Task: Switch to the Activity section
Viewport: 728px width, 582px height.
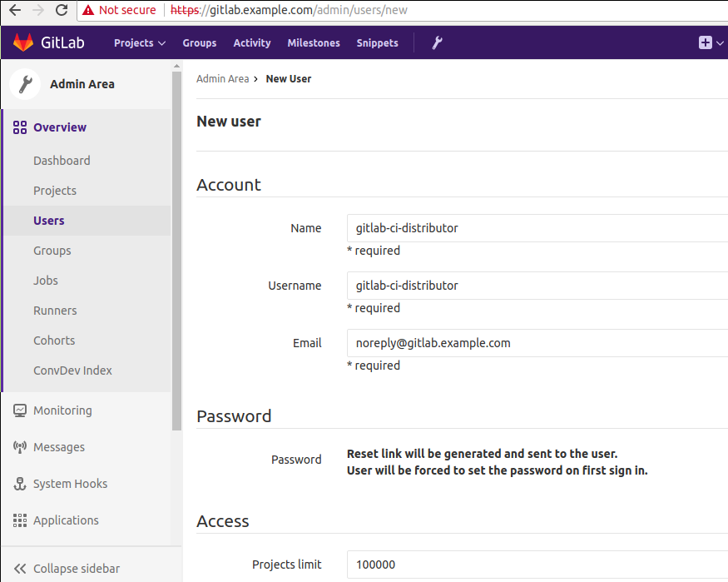Action: 251,42
